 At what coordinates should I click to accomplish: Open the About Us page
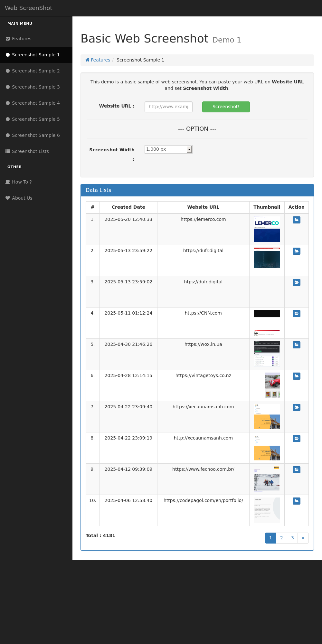36,198
